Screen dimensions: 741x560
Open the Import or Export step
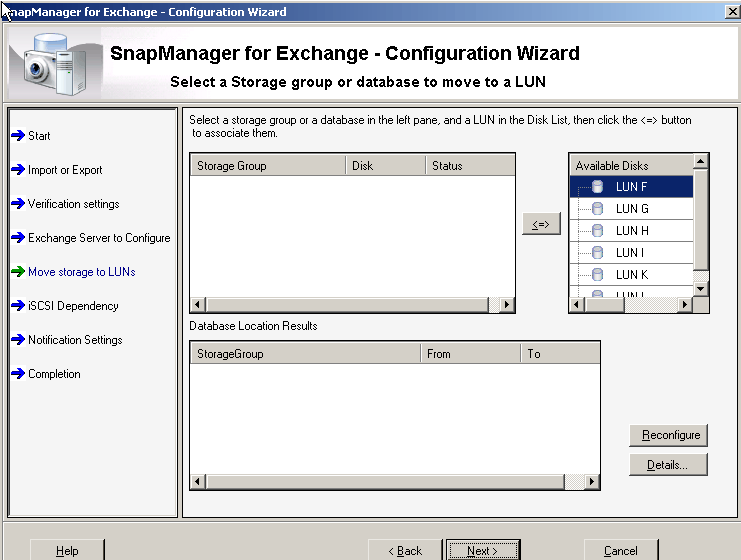(x=65, y=170)
